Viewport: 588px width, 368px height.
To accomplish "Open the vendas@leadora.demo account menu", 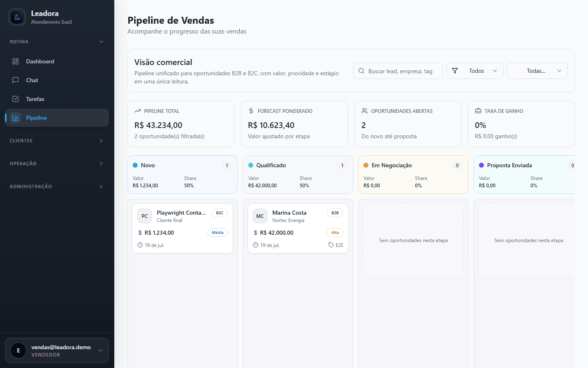I will pos(57,350).
